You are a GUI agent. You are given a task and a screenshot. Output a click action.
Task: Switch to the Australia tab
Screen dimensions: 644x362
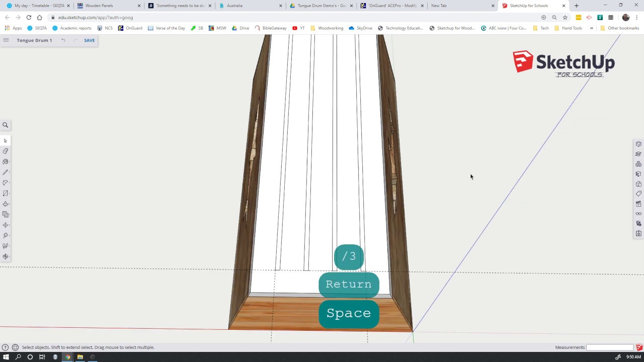tap(251, 6)
